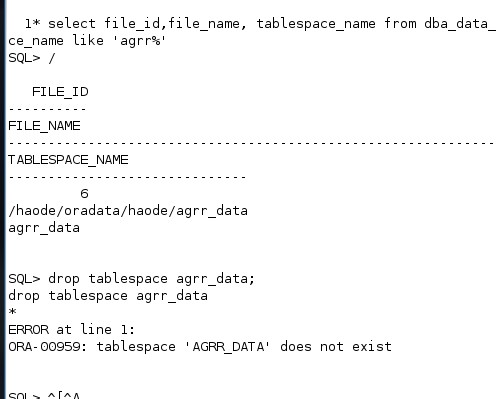The width and height of the screenshot is (497, 399).
Task: Click the agrr_data tablespace name result
Action: click(44, 228)
